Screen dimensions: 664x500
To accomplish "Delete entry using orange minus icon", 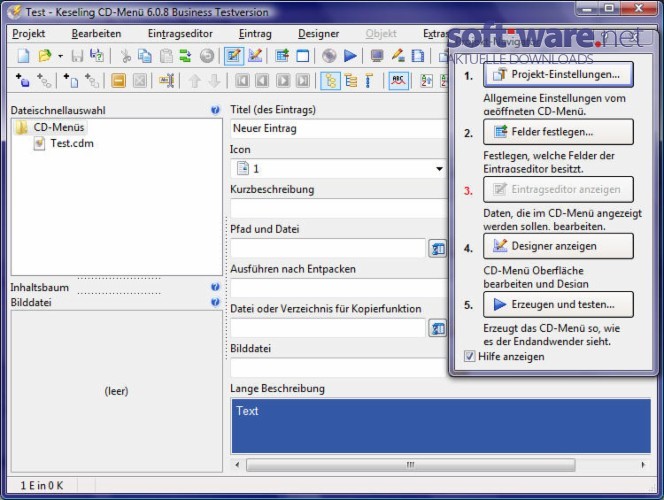I will (x=119, y=80).
